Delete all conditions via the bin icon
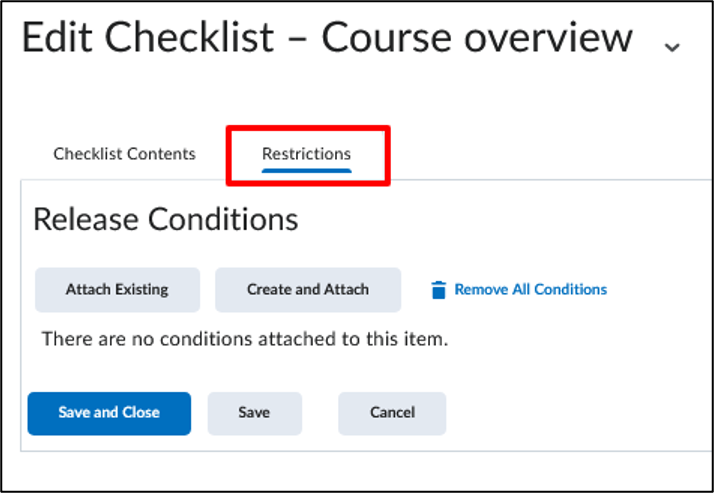 [x=438, y=290]
